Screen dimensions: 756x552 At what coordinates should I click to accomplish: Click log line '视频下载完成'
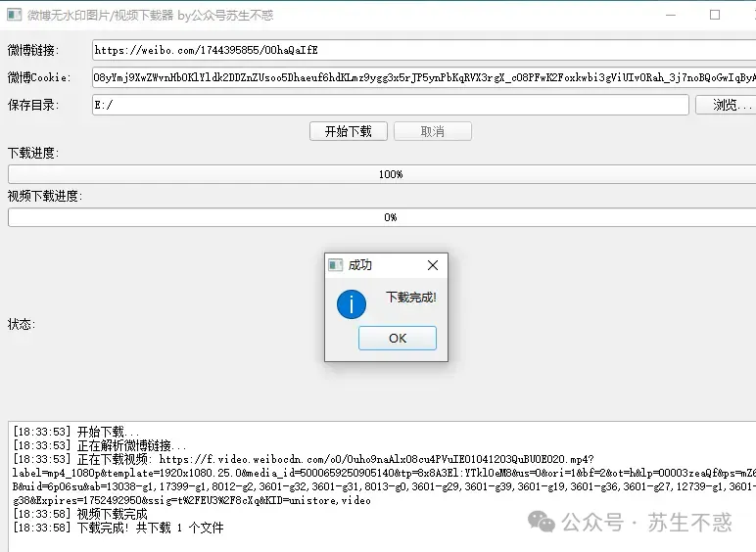(80, 514)
